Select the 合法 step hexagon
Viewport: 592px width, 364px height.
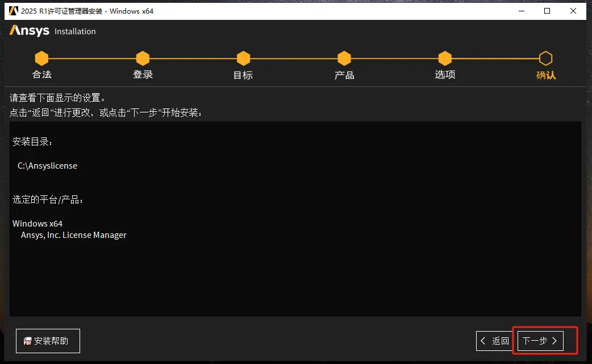tap(41, 58)
